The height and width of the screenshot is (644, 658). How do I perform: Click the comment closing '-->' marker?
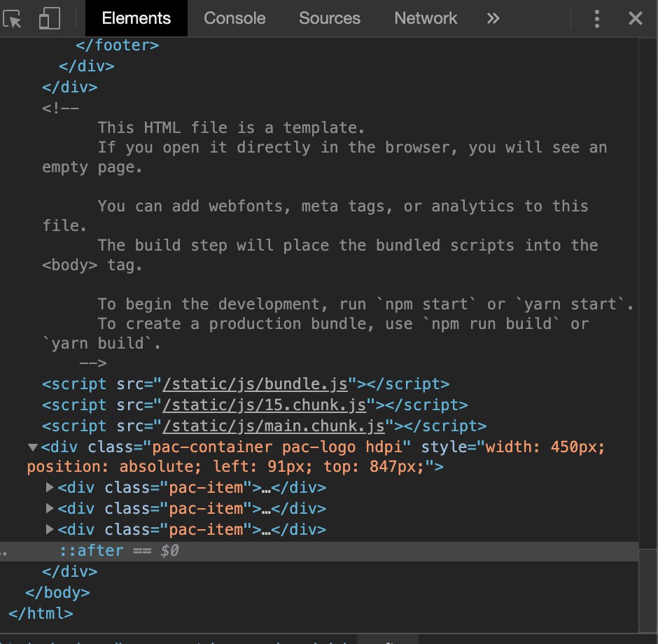[x=92, y=363]
